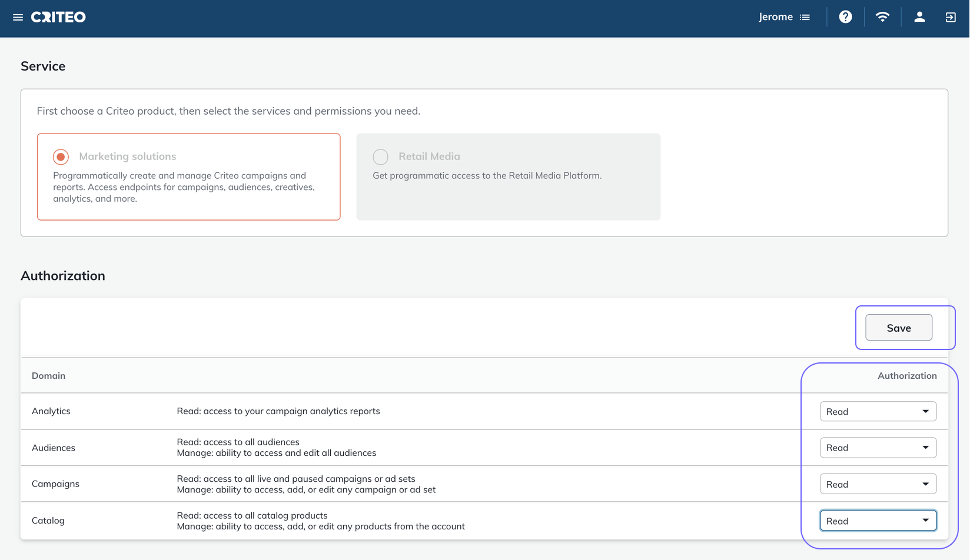Click the Save button
The image size is (970, 560).
[x=899, y=328]
